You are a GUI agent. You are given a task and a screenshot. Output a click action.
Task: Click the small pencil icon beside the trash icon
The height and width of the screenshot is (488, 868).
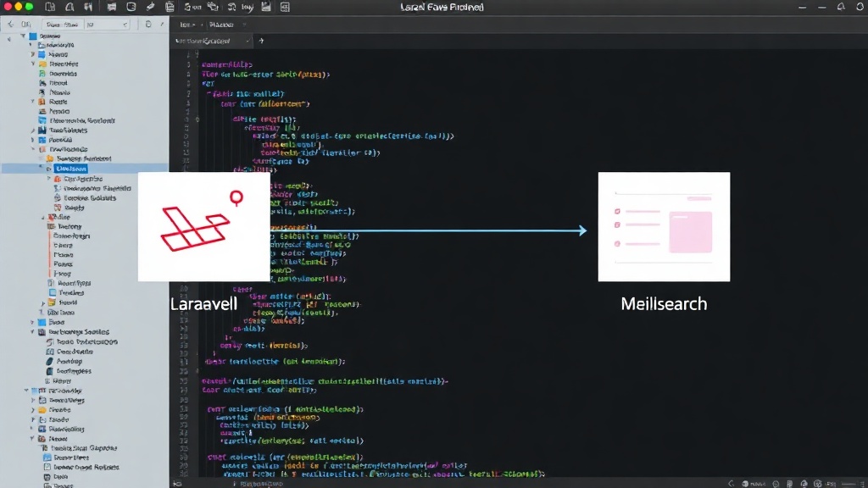pos(162,25)
